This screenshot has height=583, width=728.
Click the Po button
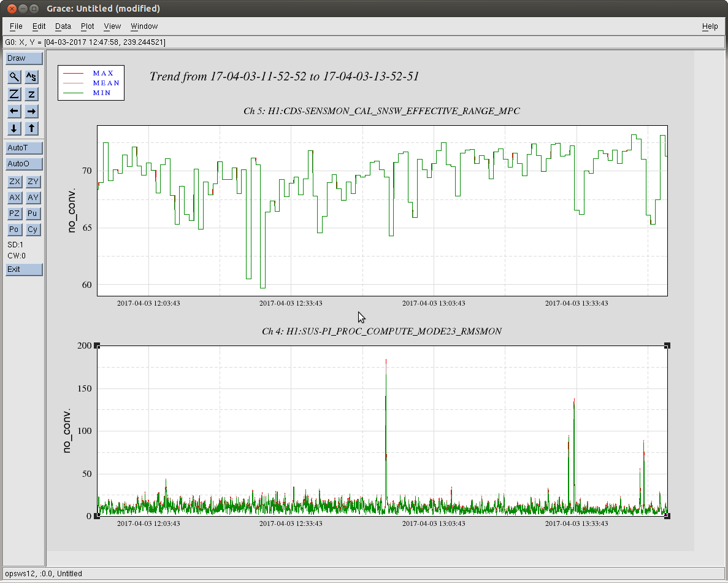[15, 229]
